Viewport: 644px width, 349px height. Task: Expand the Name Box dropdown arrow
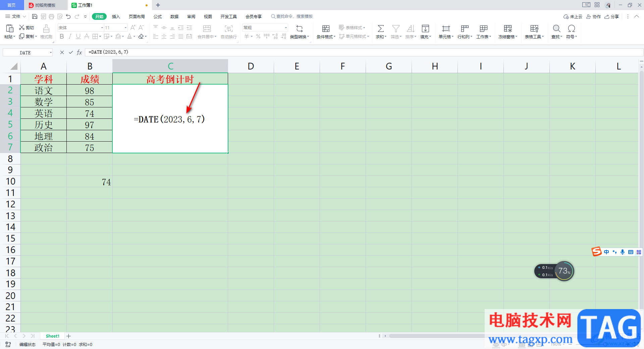point(51,52)
